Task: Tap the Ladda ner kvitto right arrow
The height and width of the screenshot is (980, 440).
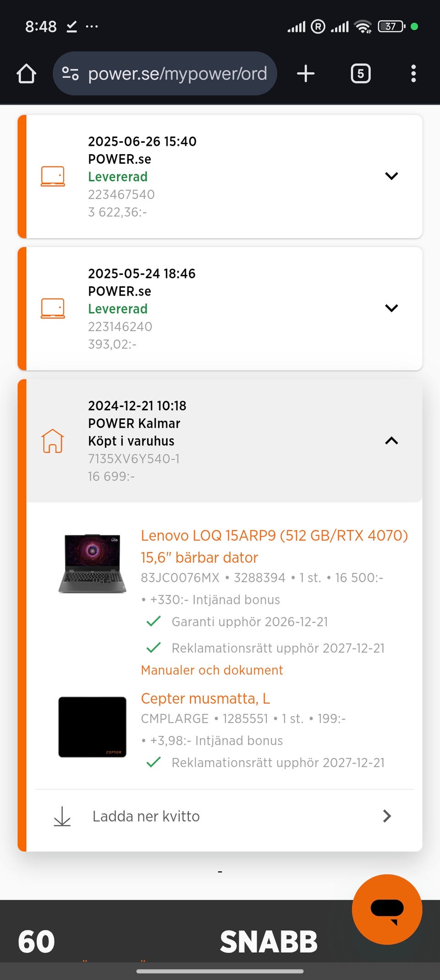Action: tap(387, 816)
